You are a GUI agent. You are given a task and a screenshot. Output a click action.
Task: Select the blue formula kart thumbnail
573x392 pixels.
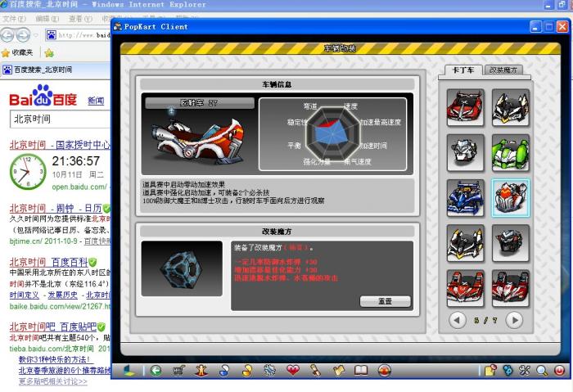(465, 198)
